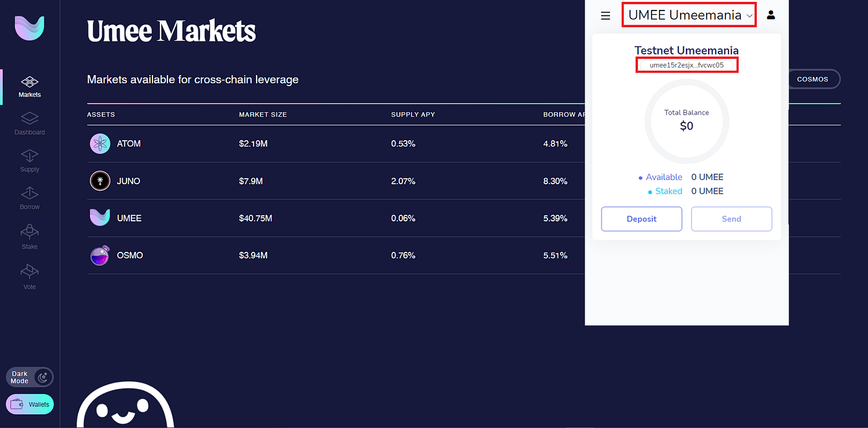Select the OSMO market row name

tap(130, 255)
